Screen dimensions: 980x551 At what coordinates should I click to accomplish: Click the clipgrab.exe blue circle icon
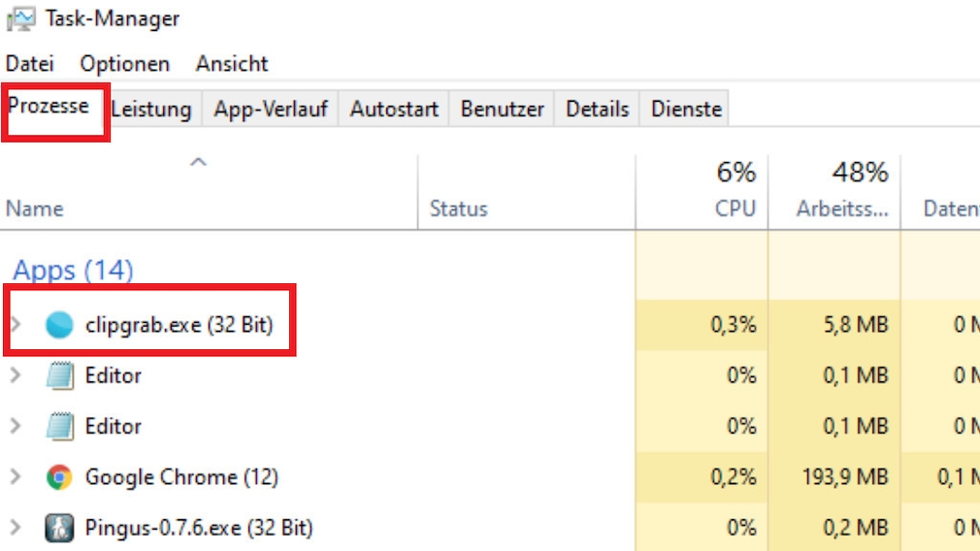coord(59,326)
